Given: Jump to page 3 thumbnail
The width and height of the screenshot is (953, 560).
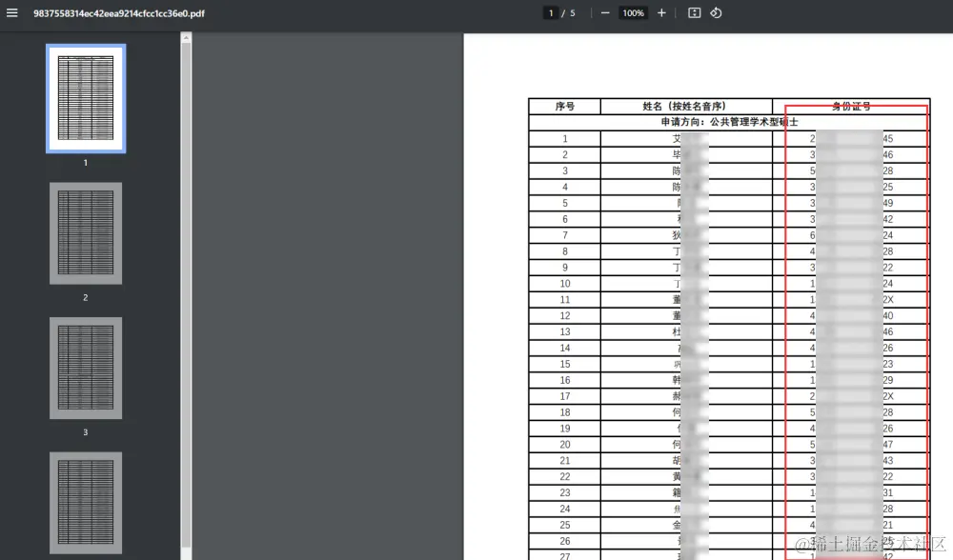Looking at the screenshot, I should 86,368.
